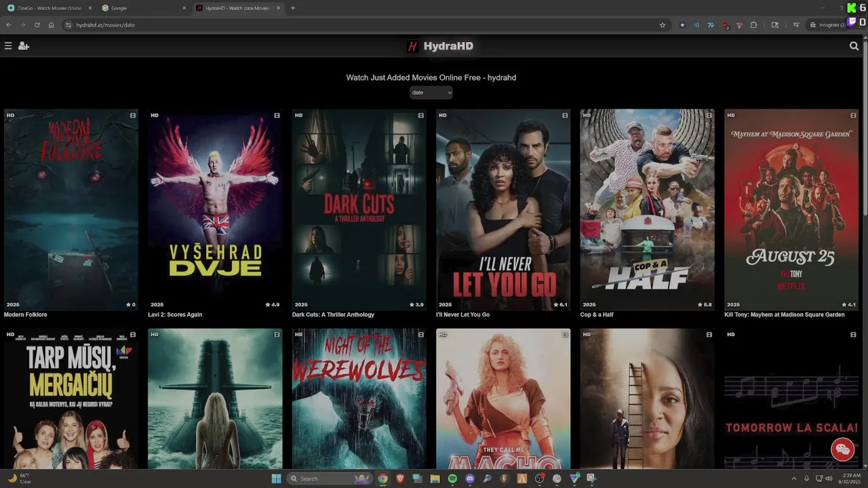Screen dimensions: 868x488
Task: Open the red chat bubble widget
Action: pyautogui.click(x=843, y=449)
